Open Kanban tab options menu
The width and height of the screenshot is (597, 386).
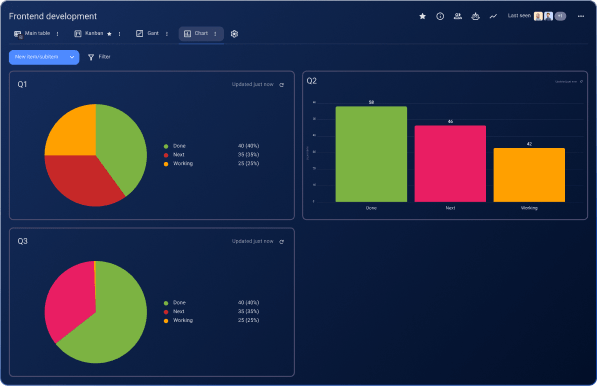tap(120, 34)
